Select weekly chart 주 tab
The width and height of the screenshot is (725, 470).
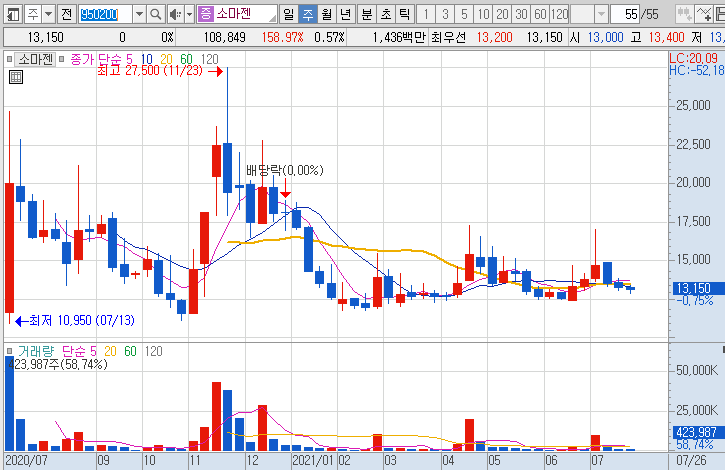[307, 14]
